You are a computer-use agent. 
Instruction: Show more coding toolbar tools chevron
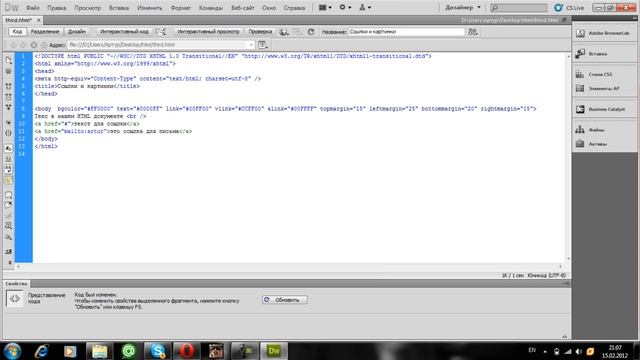click(x=9, y=263)
